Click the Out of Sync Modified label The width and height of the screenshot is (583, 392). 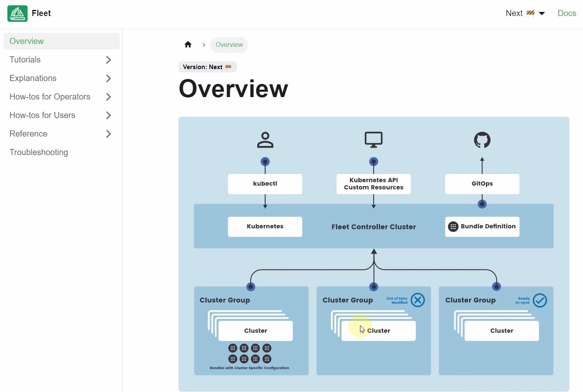click(x=397, y=301)
